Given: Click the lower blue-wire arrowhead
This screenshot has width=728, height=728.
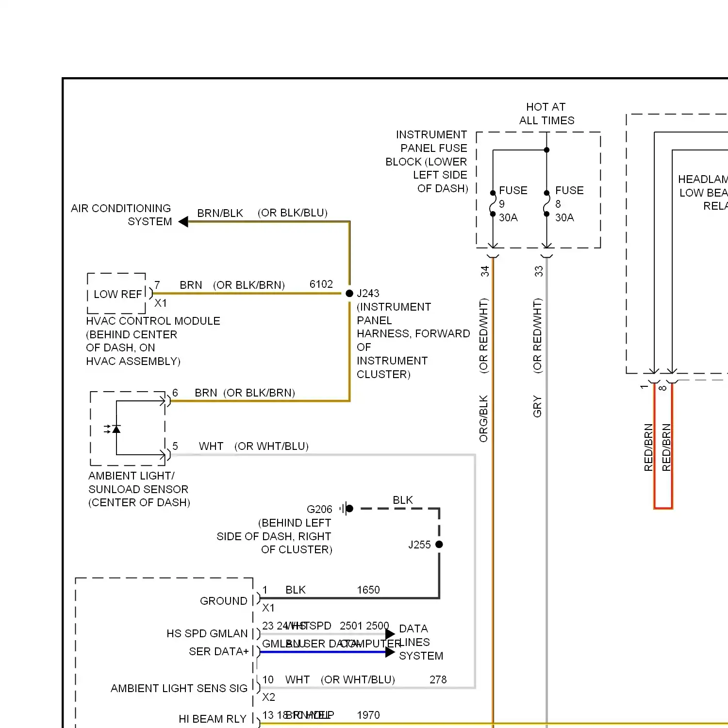Looking at the screenshot, I should (390, 652).
